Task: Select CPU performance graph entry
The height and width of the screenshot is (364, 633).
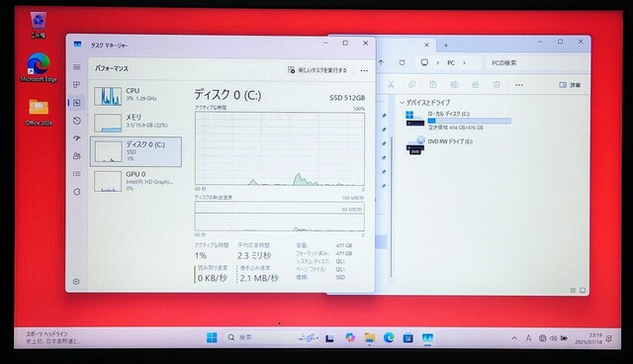Action: pos(136,96)
